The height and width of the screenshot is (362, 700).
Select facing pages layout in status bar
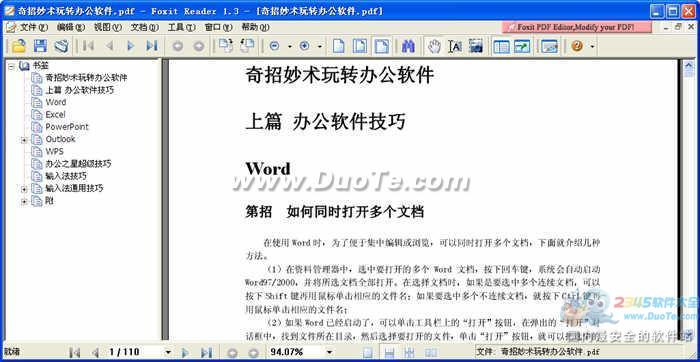[431, 353]
